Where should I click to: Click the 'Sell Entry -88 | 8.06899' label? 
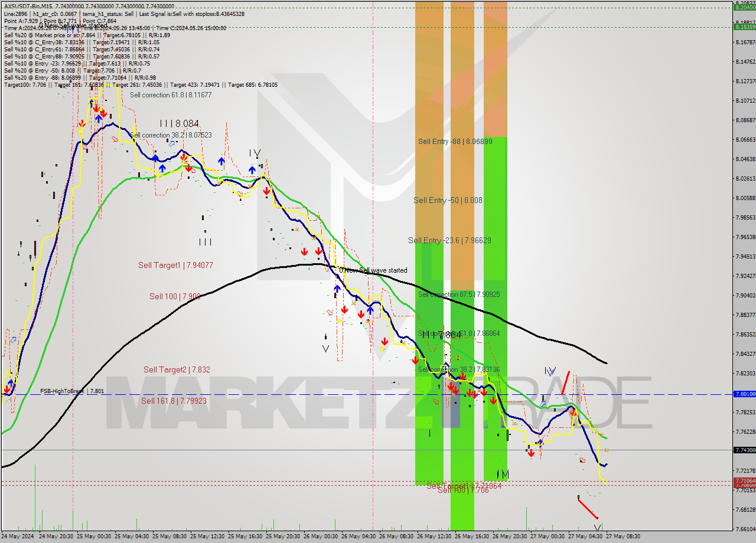455,141
